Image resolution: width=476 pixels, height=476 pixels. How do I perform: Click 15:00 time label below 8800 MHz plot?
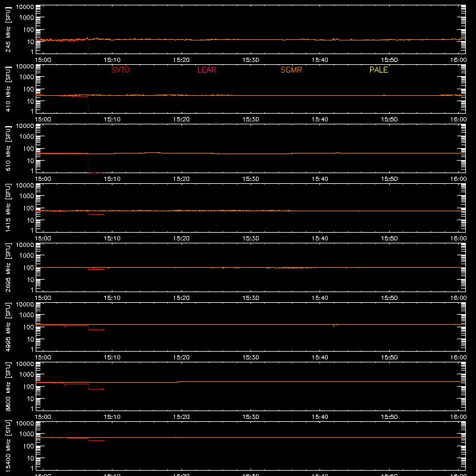point(43,417)
